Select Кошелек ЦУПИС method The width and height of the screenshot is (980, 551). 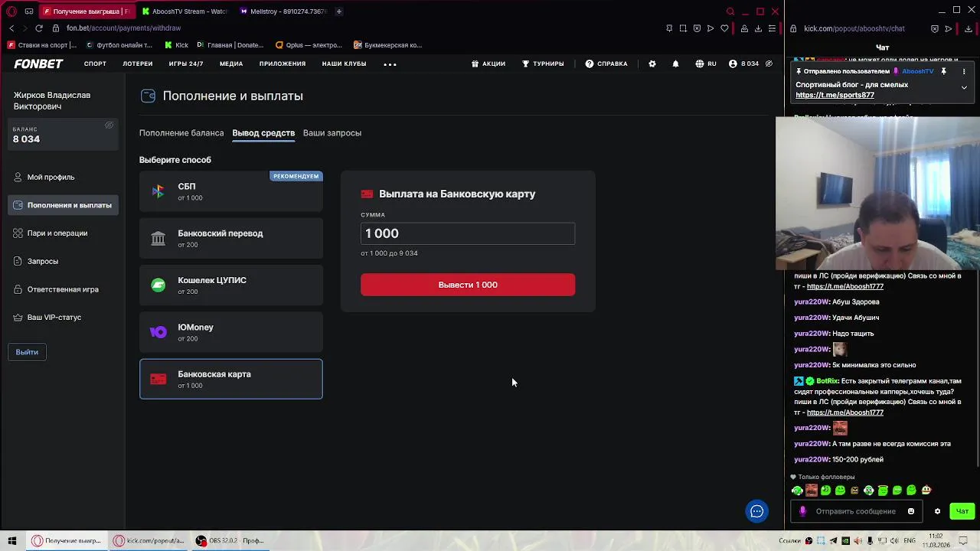click(x=231, y=285)
